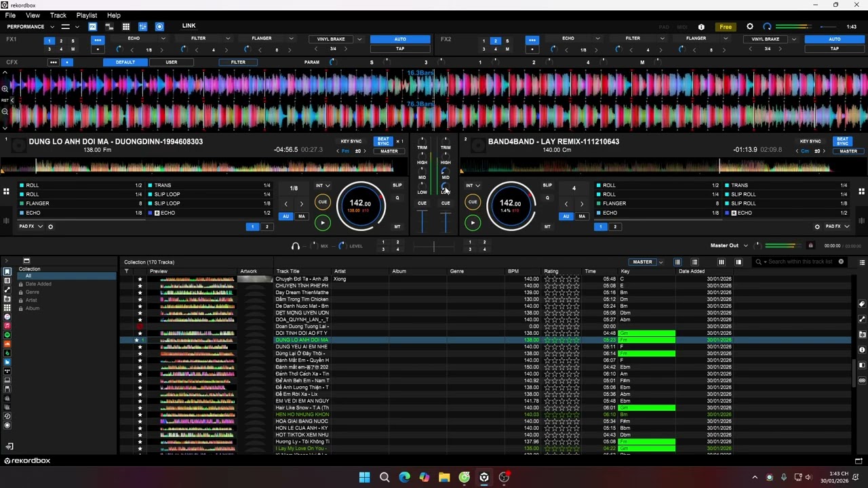Open the recording panel icon
Image resolution: width=868 pixels, height=488 pixels.
click(x=159, y=26)
